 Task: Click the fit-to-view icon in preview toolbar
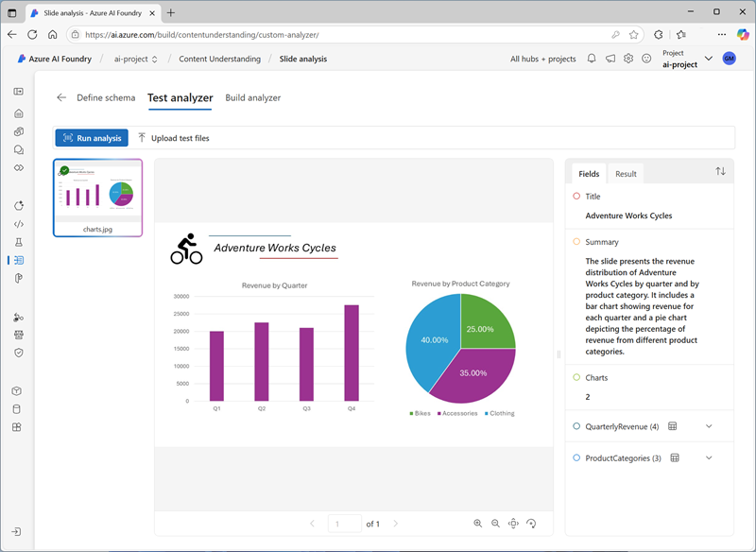coord(513,524)
